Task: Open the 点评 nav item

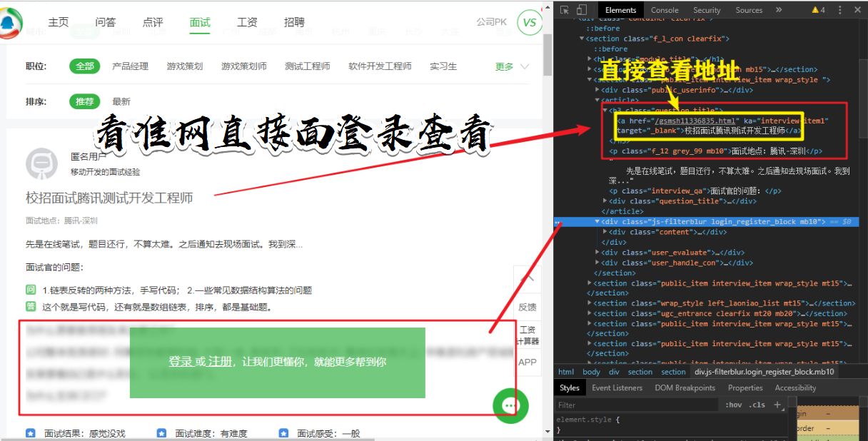Action: point(153,22)
